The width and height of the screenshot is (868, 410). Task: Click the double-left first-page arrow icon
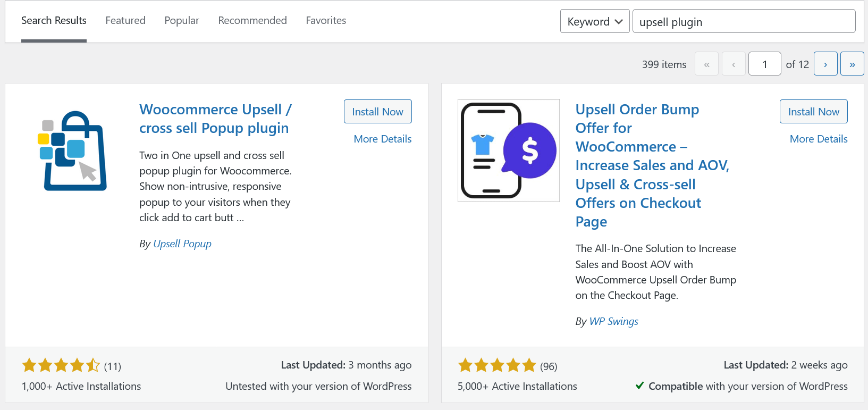pyautogui.click(x=706, y=63)
